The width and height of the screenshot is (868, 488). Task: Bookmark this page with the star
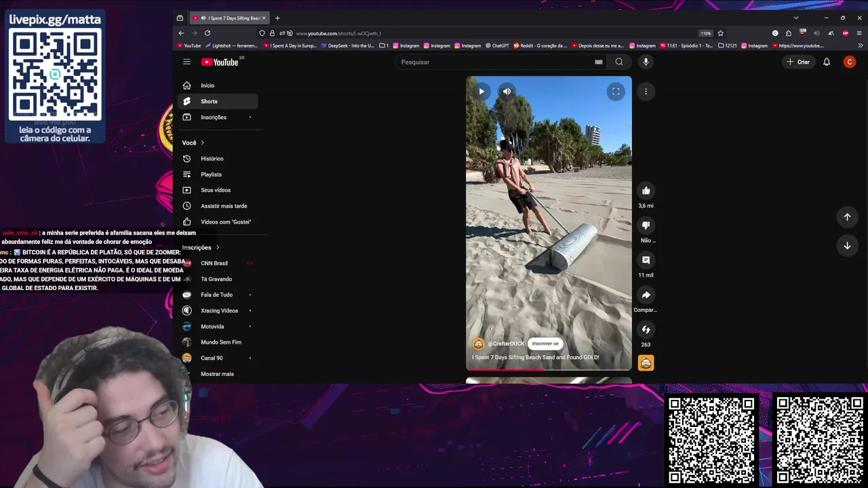pyautogui.click(x=720, y=33)
